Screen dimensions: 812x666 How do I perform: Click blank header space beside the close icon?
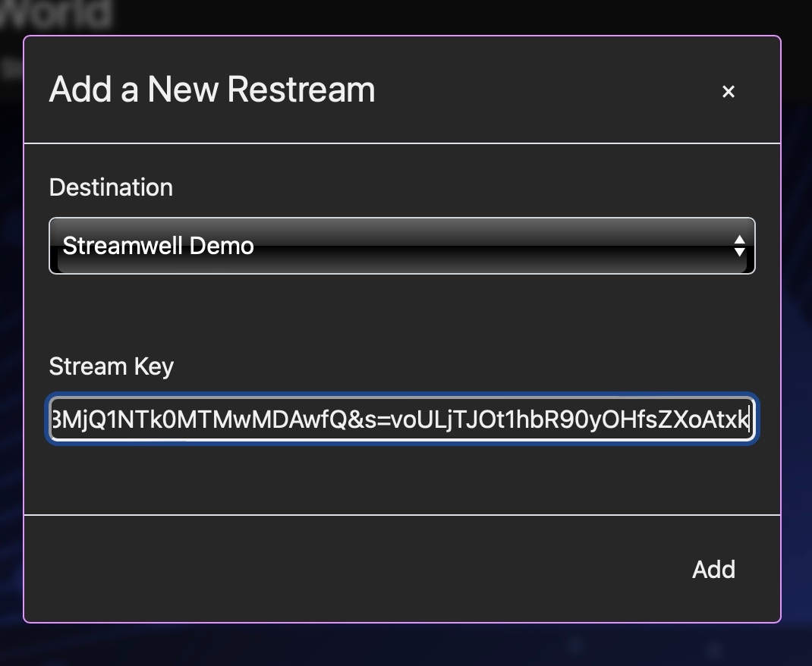(546, 91)
